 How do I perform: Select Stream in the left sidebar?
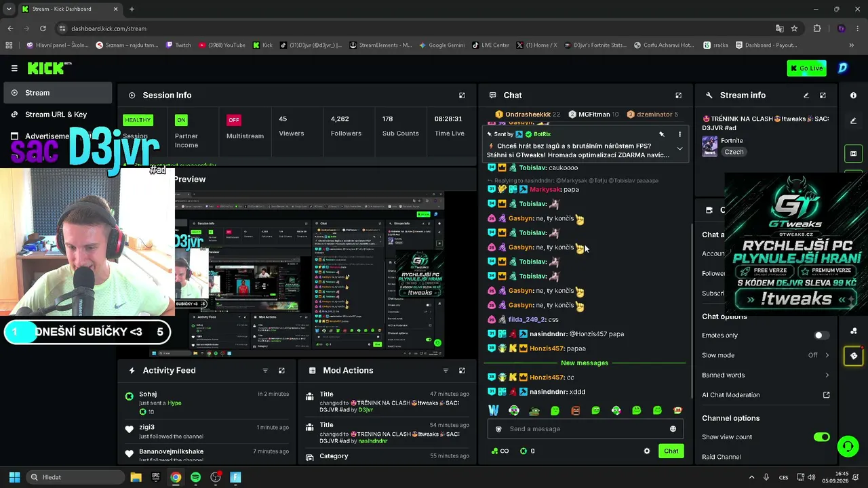pyautogui.click(x=58, y=93)
